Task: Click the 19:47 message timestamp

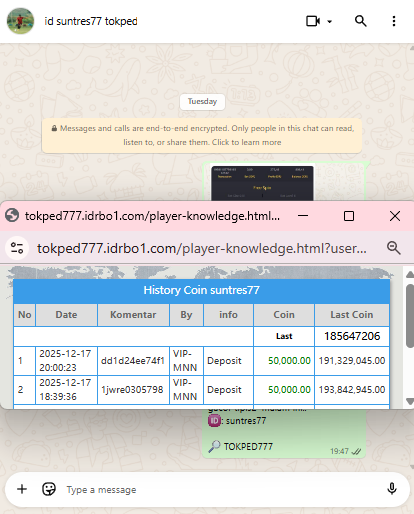Action: tap(339, 451)
